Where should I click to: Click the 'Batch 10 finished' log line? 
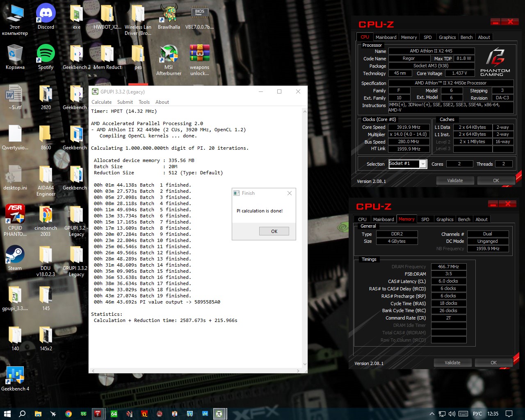click(142, 240)
